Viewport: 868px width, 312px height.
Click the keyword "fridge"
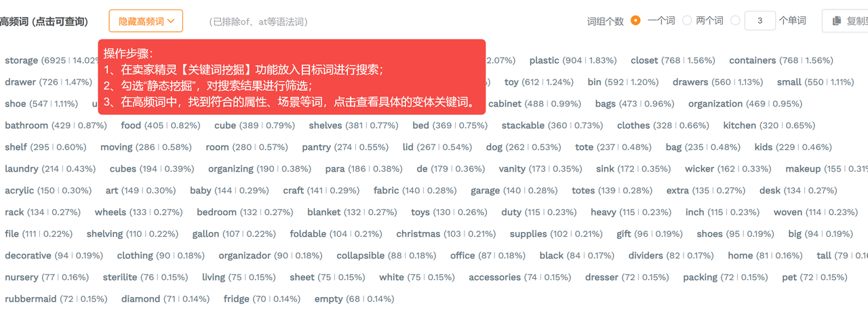coord(236,299)
